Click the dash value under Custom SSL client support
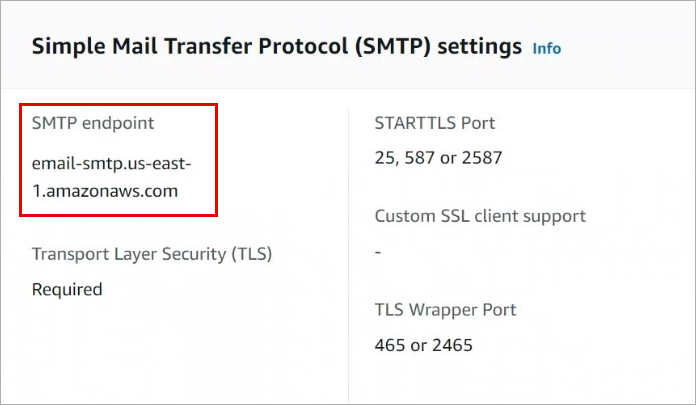Screen dimensions: 696x405 [x=378, y=252]
